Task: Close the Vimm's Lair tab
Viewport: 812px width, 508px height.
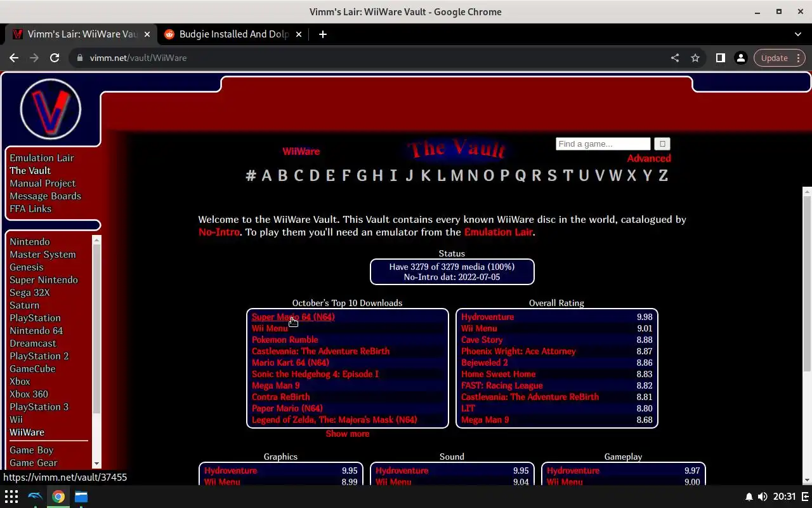Action: [146, 34]
